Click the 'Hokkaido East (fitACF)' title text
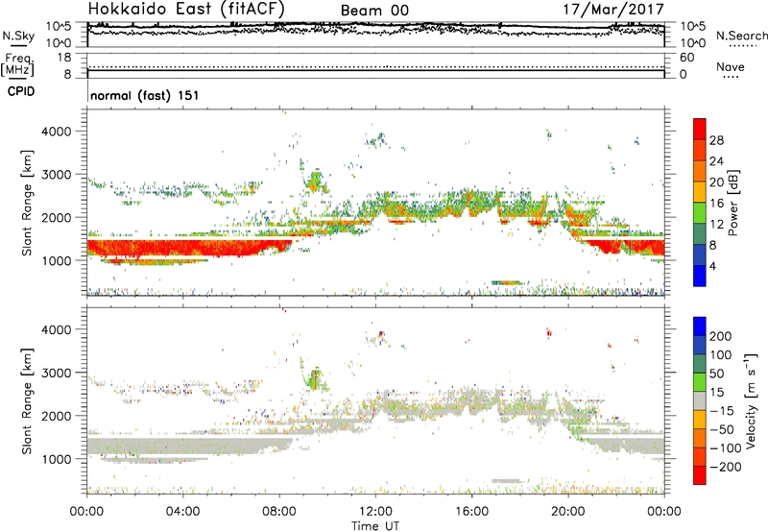Image resolution: width=768 pixels, height=532 pixels. click(x=186, y=10)
